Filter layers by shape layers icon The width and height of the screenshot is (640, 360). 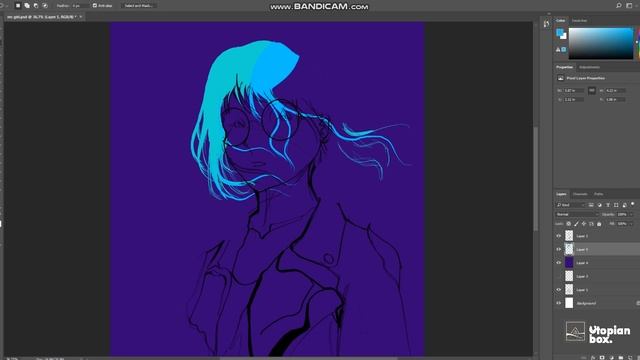[x=616, y=205]
